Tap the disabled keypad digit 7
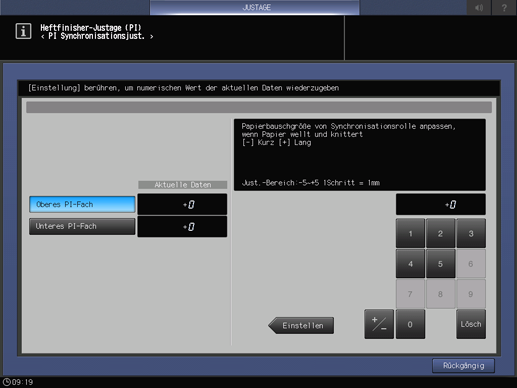Image resolution: width=517 pixels, height=388 pixels. click(x=410, y=294)
